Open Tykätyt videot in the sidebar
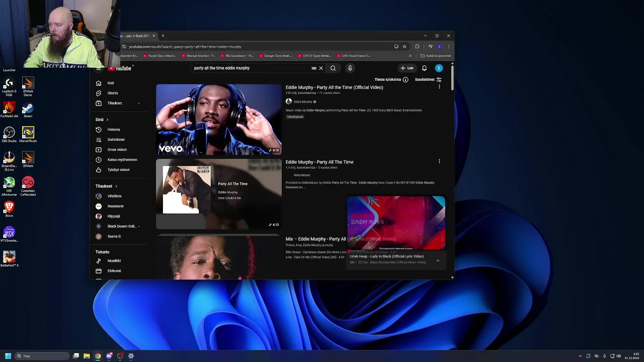This screenshot has width=644, height=362. pos(119,169)
